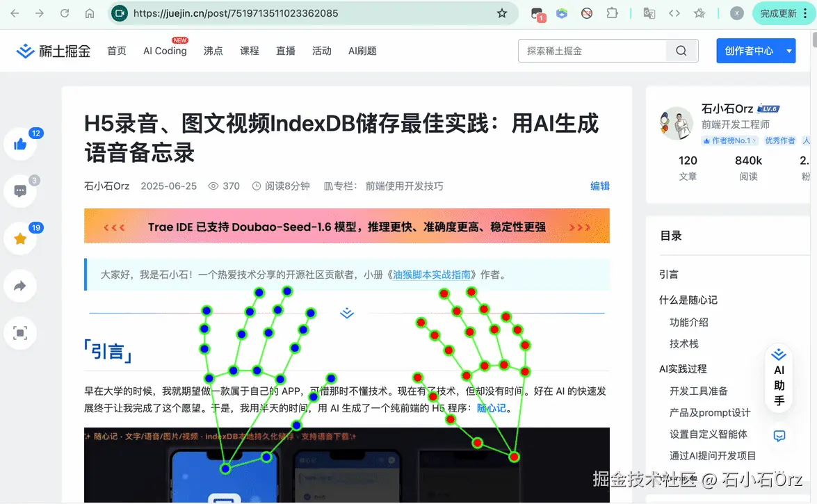Click the 引言 section heading

click(x=108, y=351)
